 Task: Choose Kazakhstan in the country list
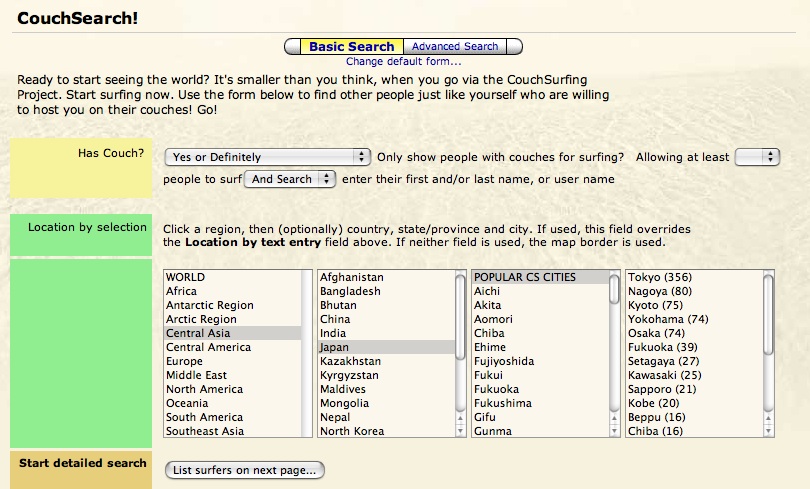(x=387, y=361)
